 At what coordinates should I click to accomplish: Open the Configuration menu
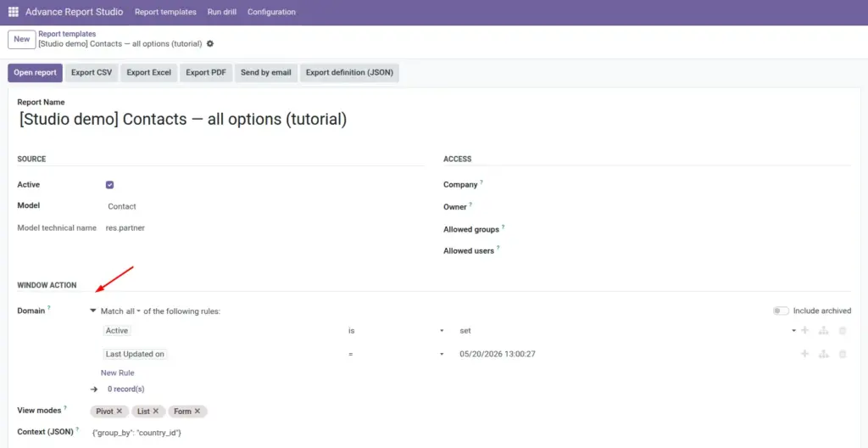tap(271, 12)
